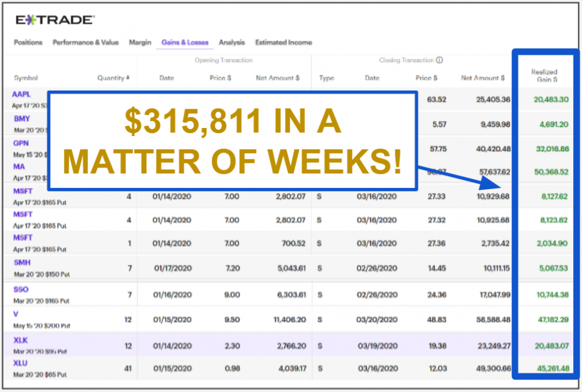Image resolution: width=582 pixels, height=392 pixels.
Task: Open the GPN symbol link
Action: 21,143
